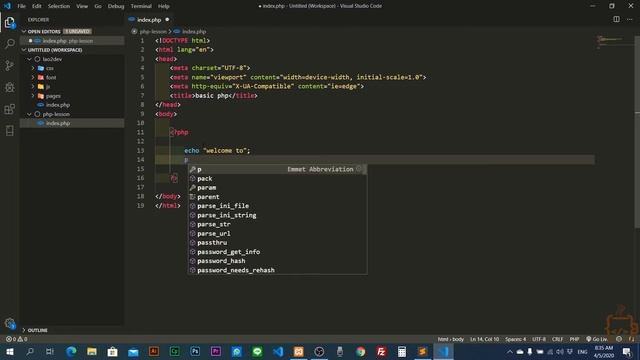This screenshot has height=360, width=640.
Task: Open Task View on the taskbar
Action: pyautogui.click(x=50, y=351)
